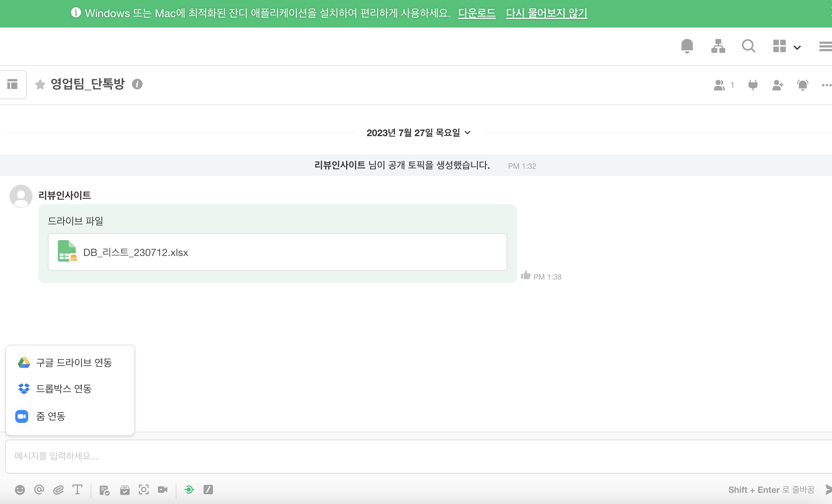832x504 pixels.
Task: Open search with magnifier icon
Action: point(748,46)
